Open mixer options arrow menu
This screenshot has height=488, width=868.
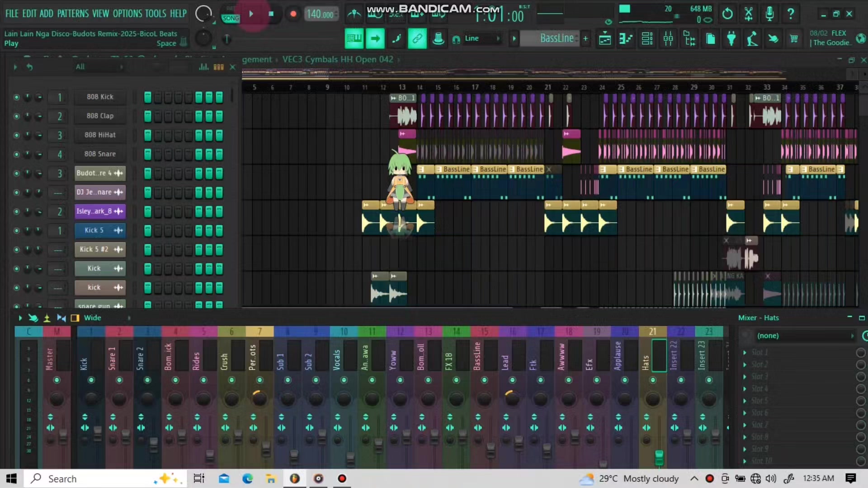[20, 318]
